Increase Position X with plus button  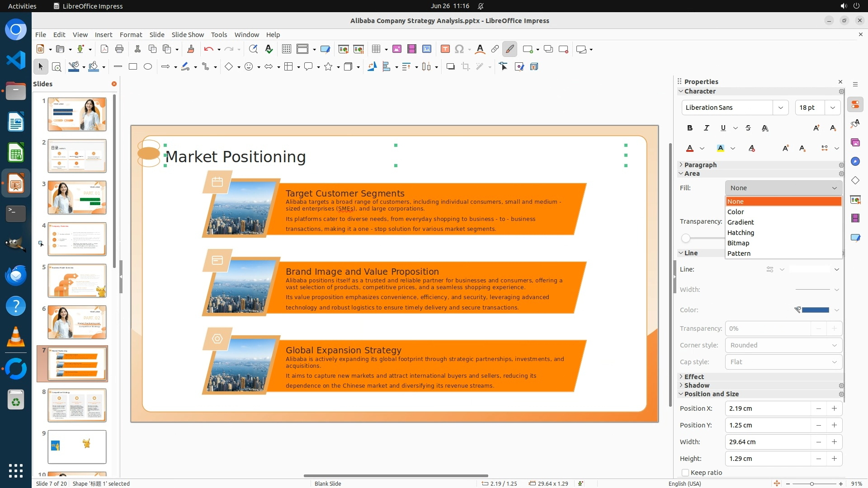(834, 408)
